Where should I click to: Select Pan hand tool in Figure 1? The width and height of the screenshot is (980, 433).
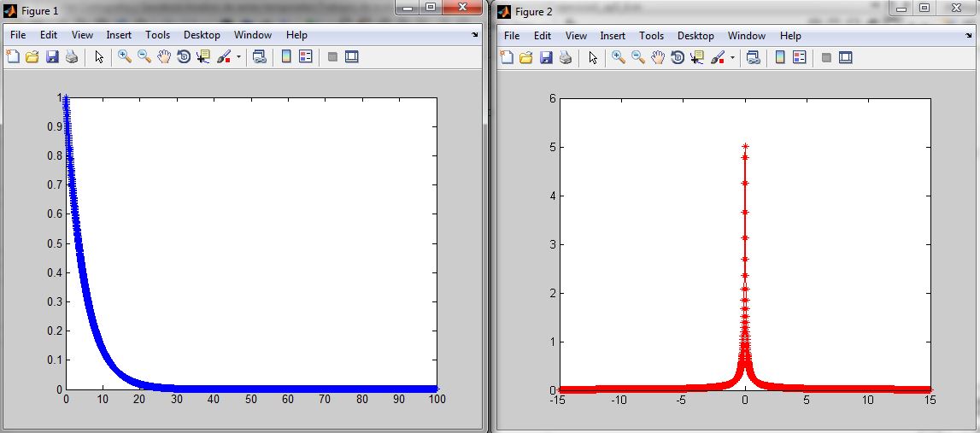163,57
